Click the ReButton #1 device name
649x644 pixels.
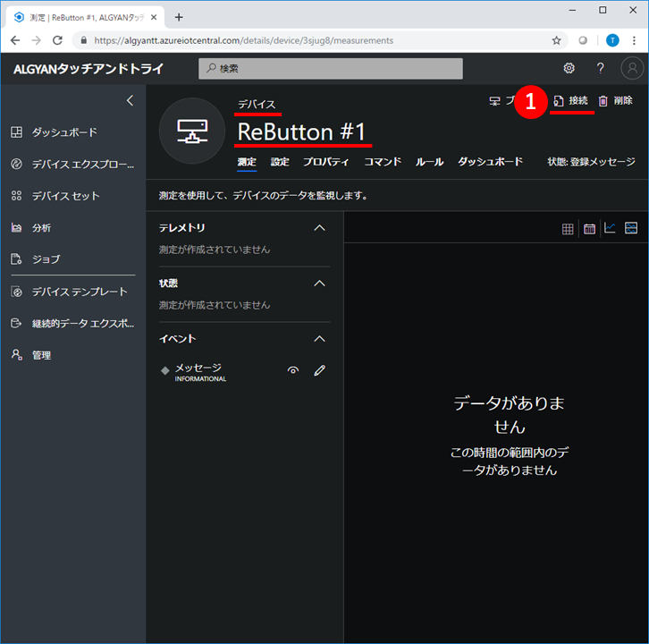302,132
